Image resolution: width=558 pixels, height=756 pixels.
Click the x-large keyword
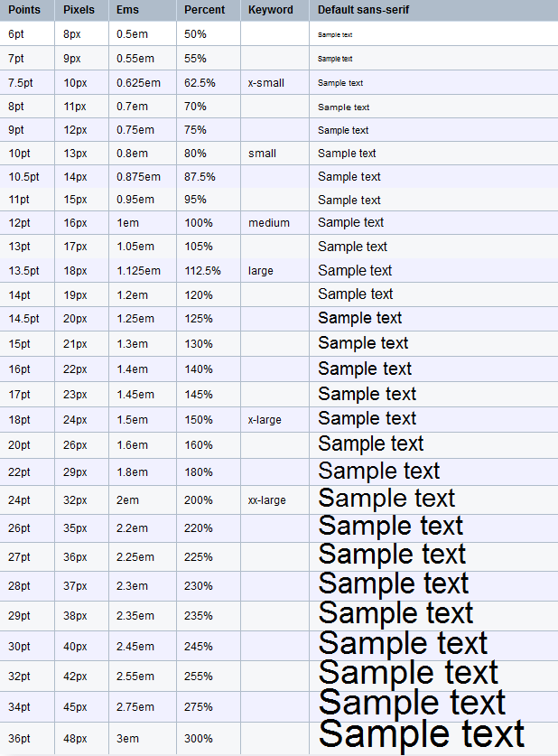click(x=265, y=420)
